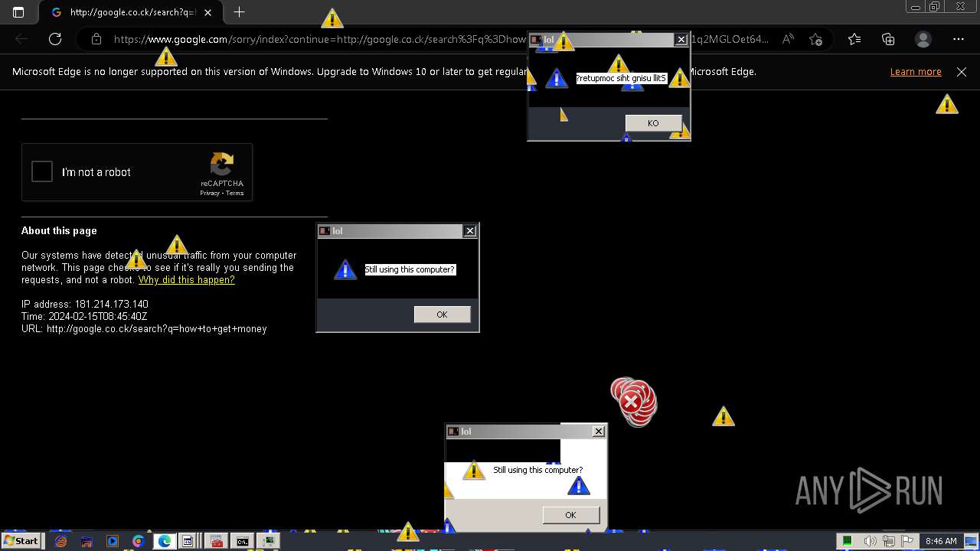Image resolution: width=980 pixels, height=551 pixels.
Task: Click yellow warning icon in bottom dialog
Action: pos(474,470)
